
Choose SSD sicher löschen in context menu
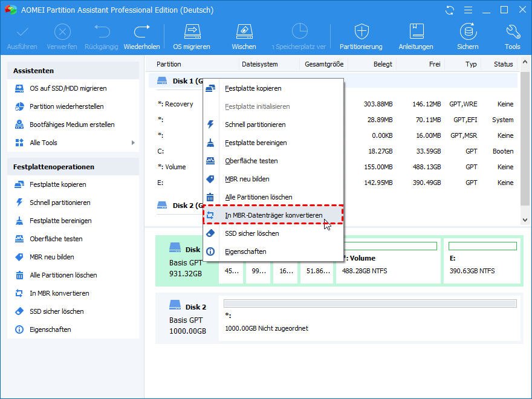coord(273,233)
